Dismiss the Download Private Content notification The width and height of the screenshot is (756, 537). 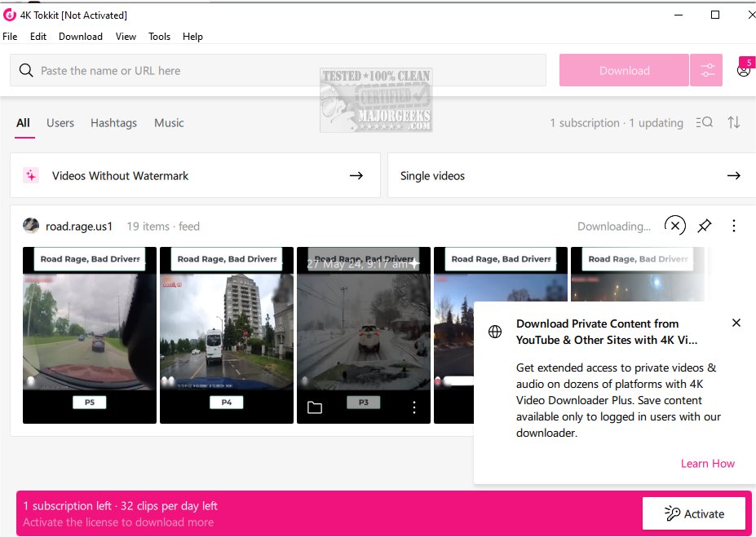[x=736, y=323]
